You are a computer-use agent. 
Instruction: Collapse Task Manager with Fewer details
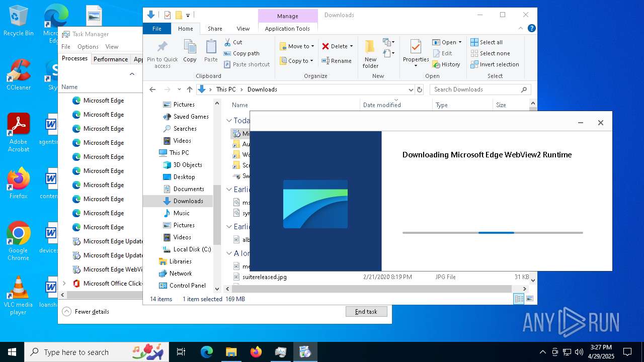click(x=86, y=312)
